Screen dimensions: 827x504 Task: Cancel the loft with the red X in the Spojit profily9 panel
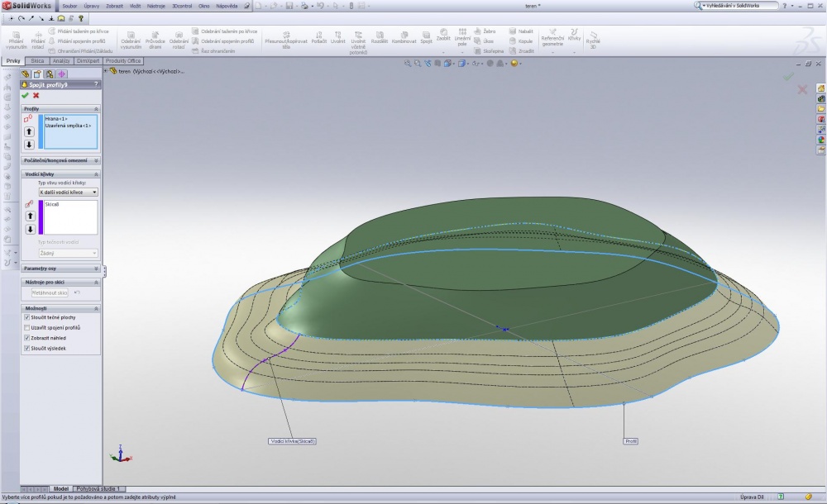pyautogui.click(x=36, y=95)
